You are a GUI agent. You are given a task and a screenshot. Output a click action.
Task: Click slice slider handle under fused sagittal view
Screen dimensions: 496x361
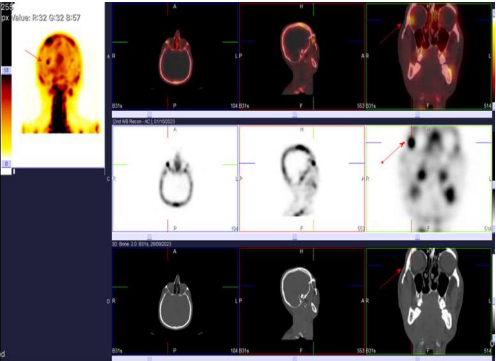point(295,115)
